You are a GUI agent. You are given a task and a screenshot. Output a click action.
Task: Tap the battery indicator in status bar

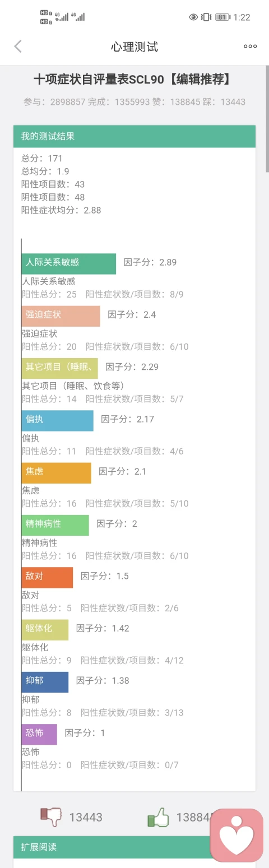[x=222, y=17]
